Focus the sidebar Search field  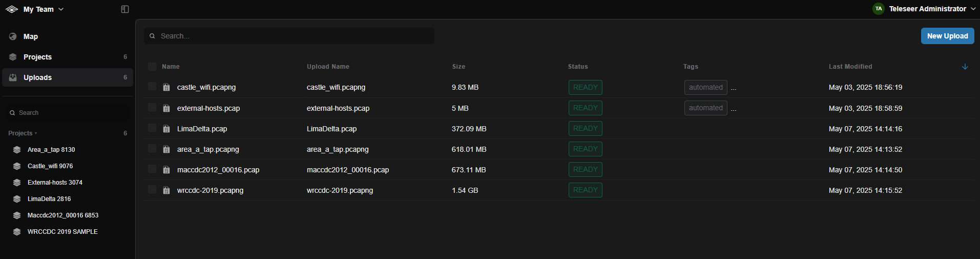pyautogui.click(x=68, y=113)
